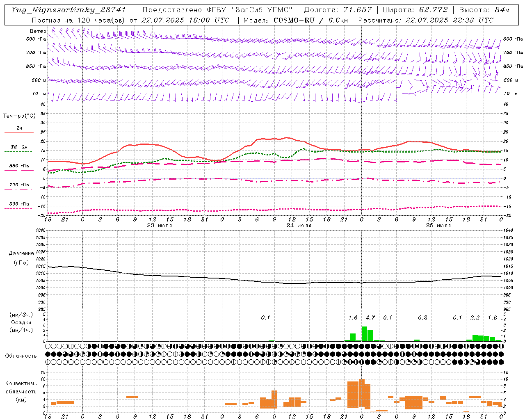This screenshot has width=525, height=420.
Task: Click the (гПа) unit under Давление
Action: click(x=21, y=263)
